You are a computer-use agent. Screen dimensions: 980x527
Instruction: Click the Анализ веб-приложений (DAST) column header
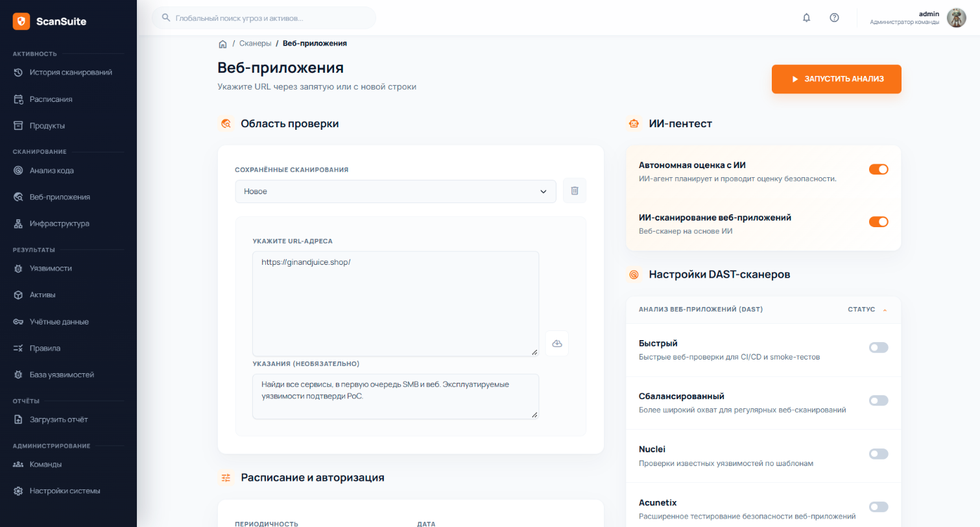[x=700, y=310]
